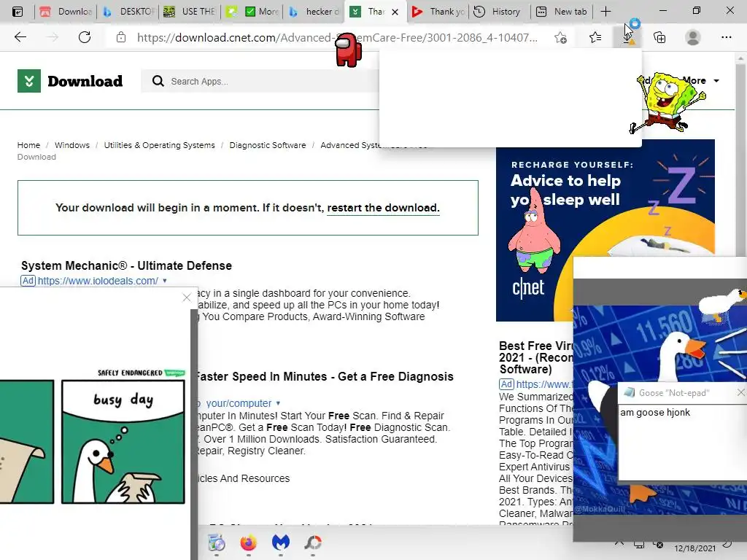Click the address bar URL
This screenshot has height=560, width=747.
coord(337,37)
